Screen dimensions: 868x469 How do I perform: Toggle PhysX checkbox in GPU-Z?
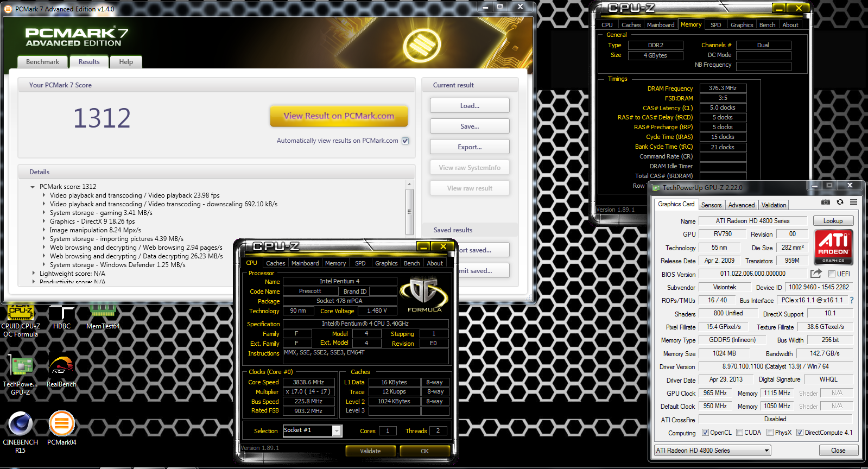click(770, 433)
